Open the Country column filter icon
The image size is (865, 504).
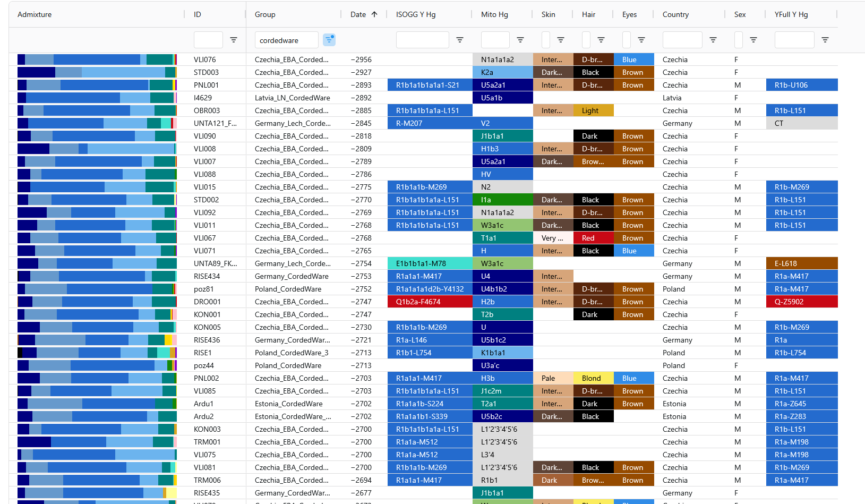point(713,40)
